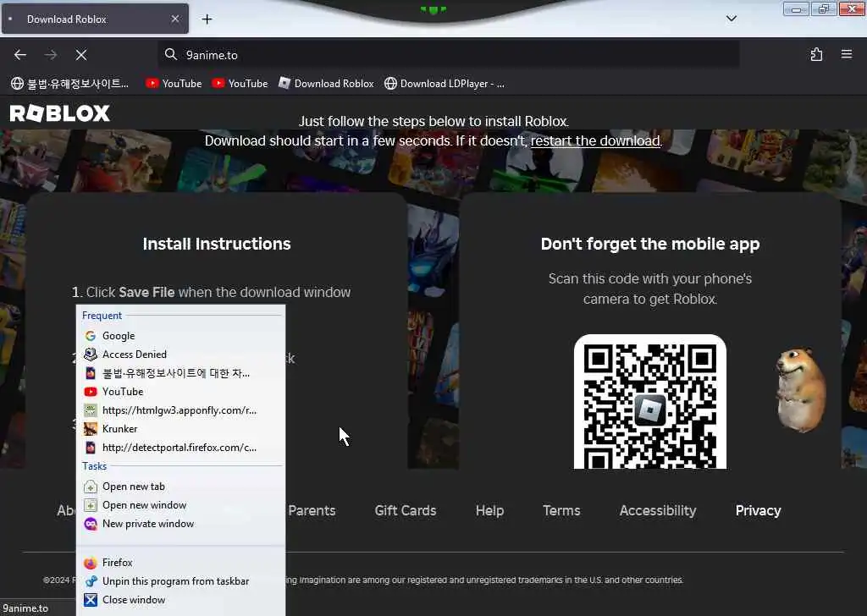Close the Download Roblox tab
The width and height of the screenshot is (867, 616).
[x=175, y=19]
